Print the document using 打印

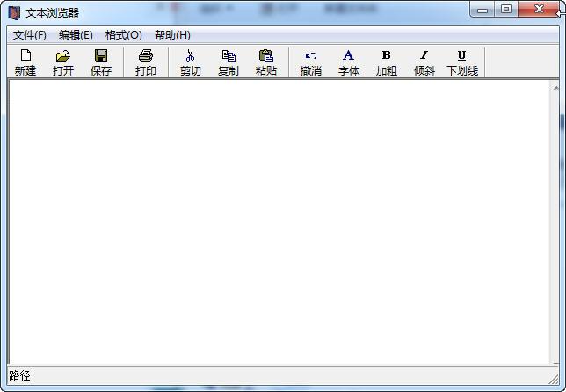(x=146, y=62)
